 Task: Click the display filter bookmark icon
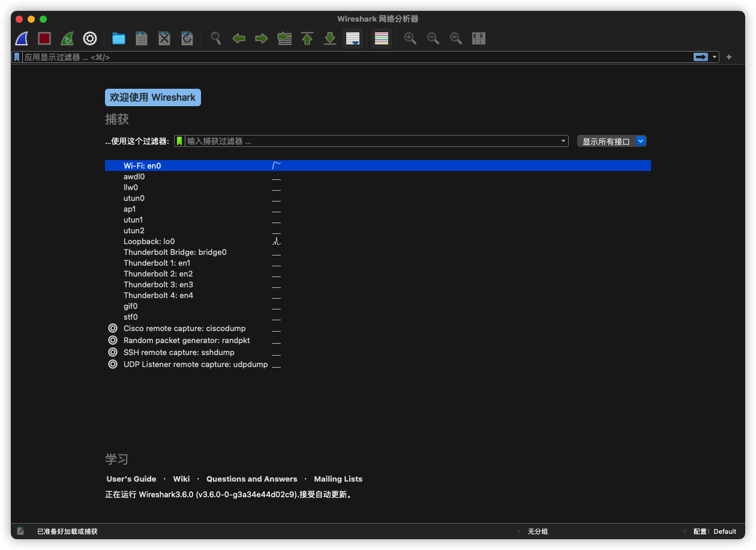click(x=17, y=57)
